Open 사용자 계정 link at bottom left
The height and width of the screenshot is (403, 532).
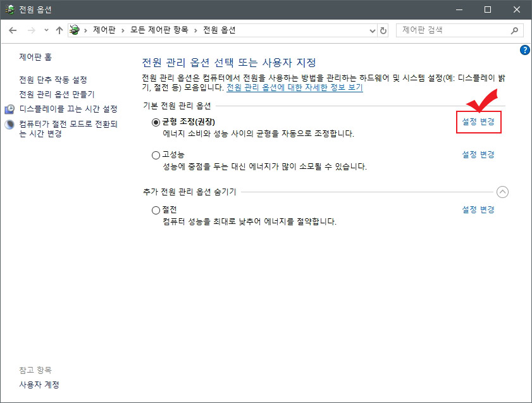click(x=39, y=385)
